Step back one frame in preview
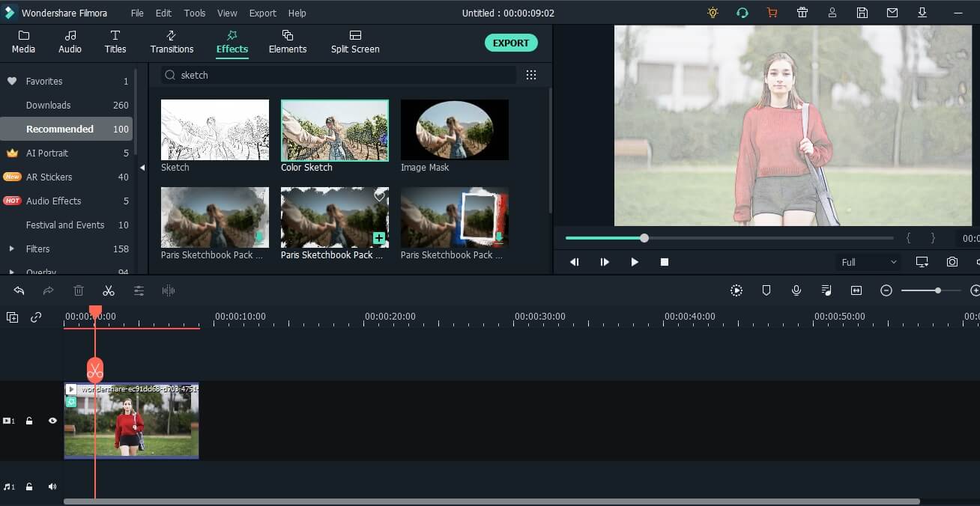This screenshot has height=506, width=980. tap(575, 262)
